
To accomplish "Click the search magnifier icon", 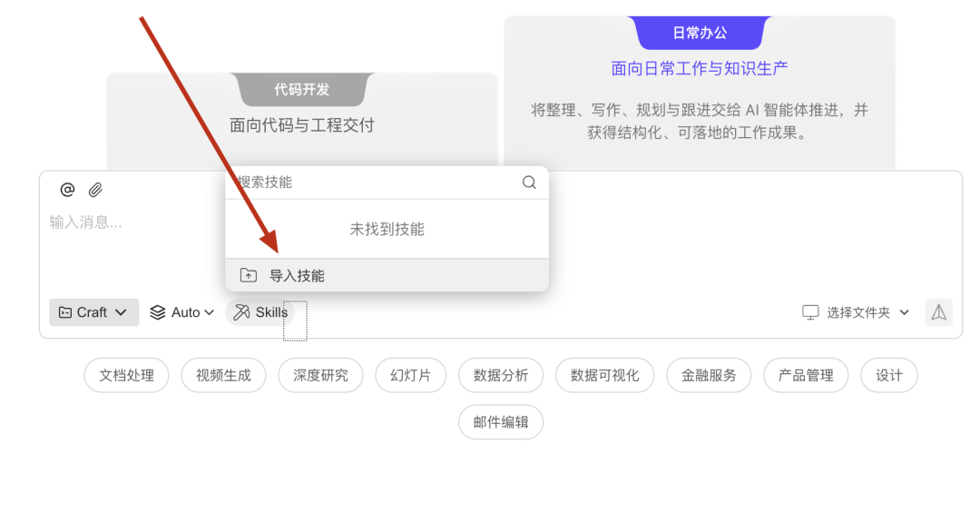I will pos(529,183).
